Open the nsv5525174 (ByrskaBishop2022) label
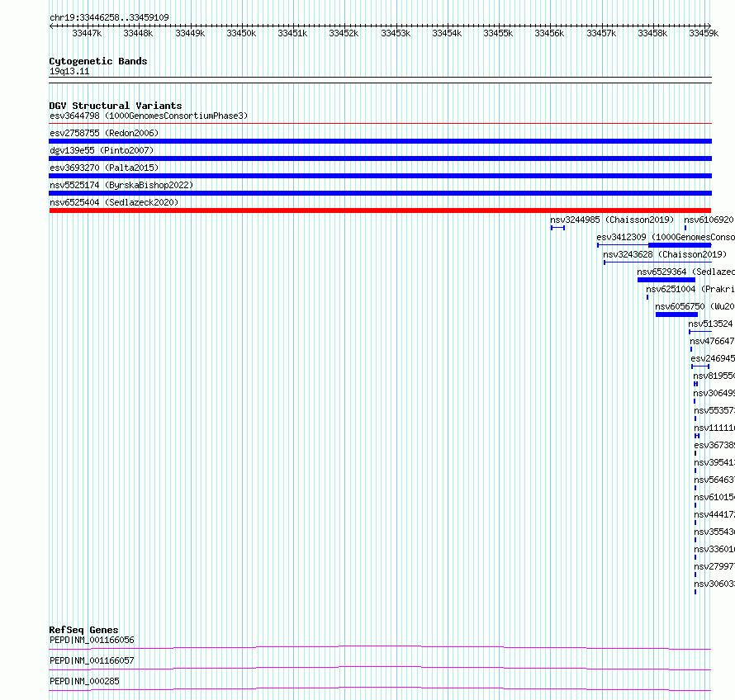The width and height of the screenshot is (735, 700). coord(121,185)
